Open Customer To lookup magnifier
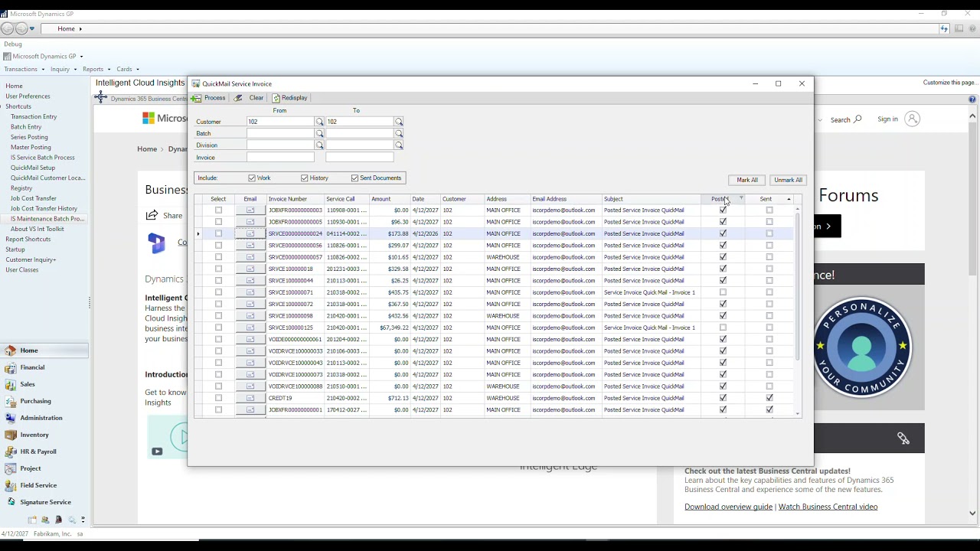The height and width of the screenshot is (551, 980). [x=399, y=122]
